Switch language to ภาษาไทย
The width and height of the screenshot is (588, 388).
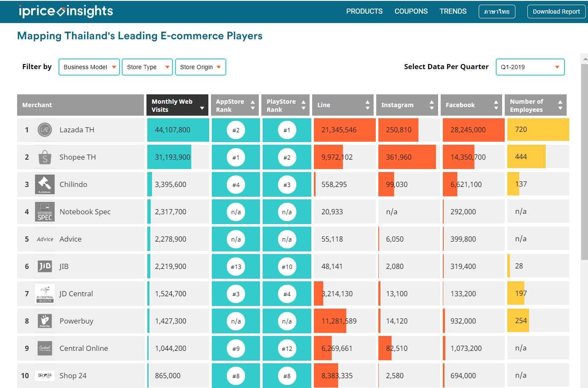click(497, 12)
